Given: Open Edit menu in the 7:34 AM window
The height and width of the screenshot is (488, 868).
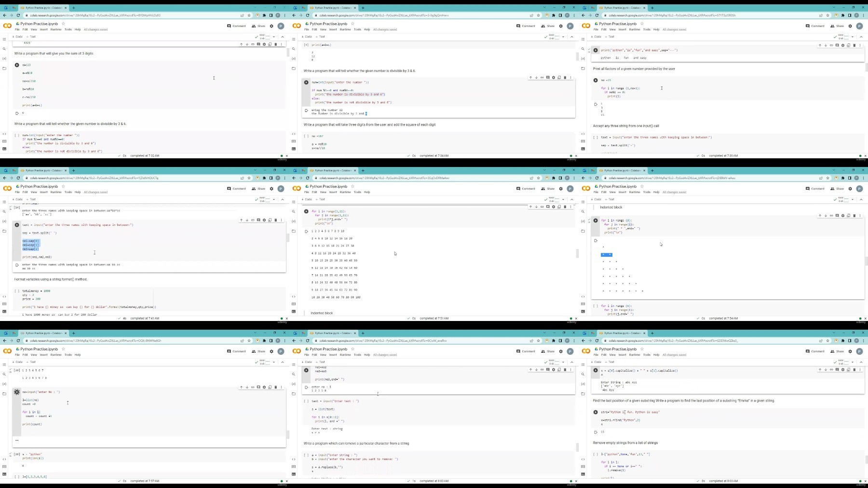Looking at the screenshot, I should coord(314,29).
